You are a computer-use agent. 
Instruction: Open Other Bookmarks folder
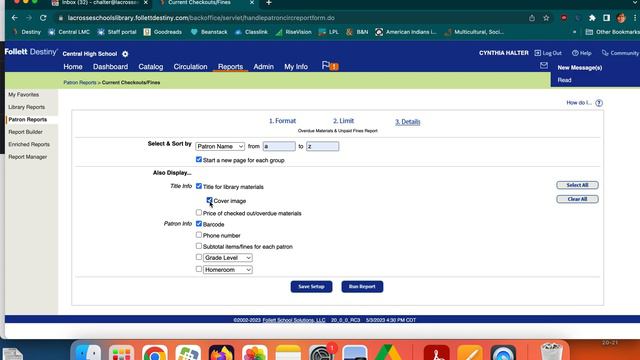[x=612, y=32]
